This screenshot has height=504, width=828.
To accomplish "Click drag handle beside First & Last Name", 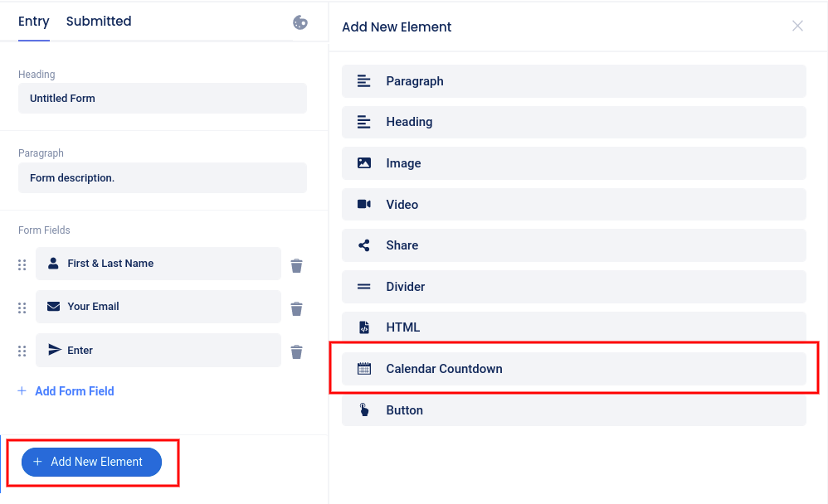I will (x=22, y=265).
